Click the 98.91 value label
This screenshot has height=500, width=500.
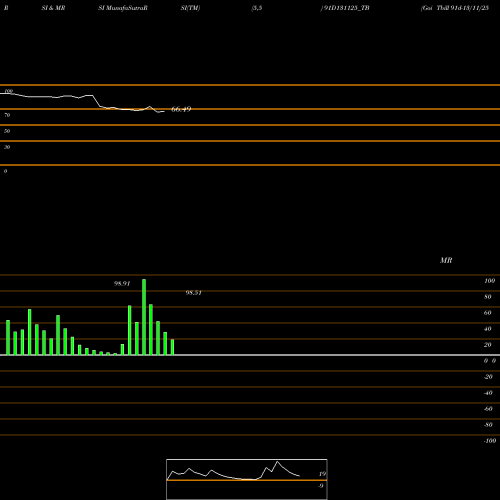point(122,284)
